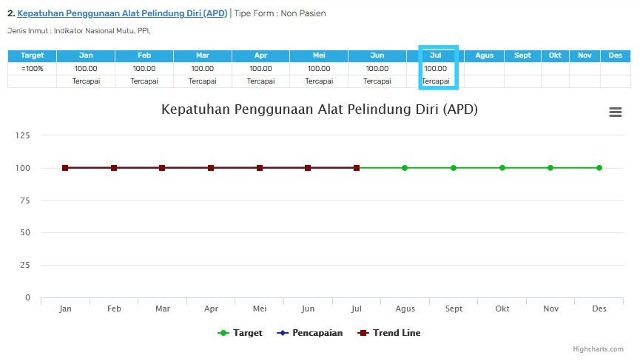
Task: Click the green Target marker at Des
Action: click(x=599, y=168)
